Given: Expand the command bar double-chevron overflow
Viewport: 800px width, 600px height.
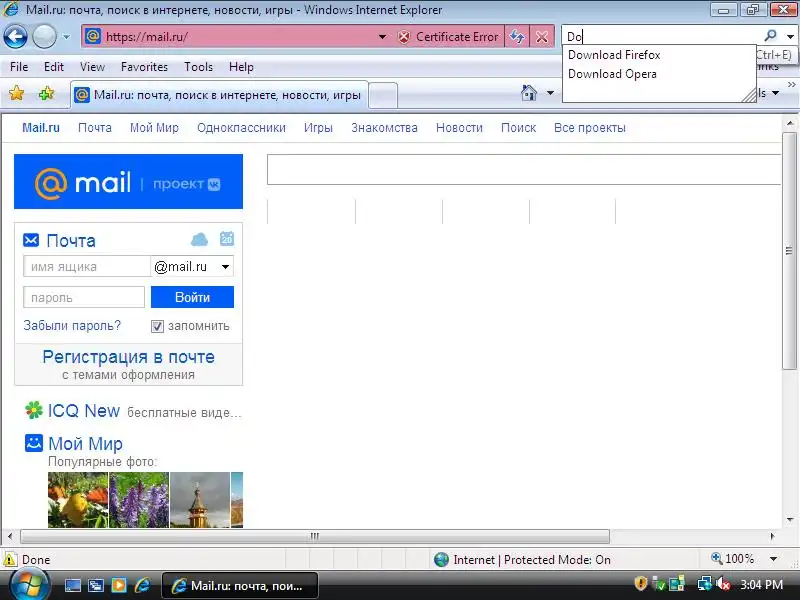Looking at the screenshot, I should click(791, 84).
